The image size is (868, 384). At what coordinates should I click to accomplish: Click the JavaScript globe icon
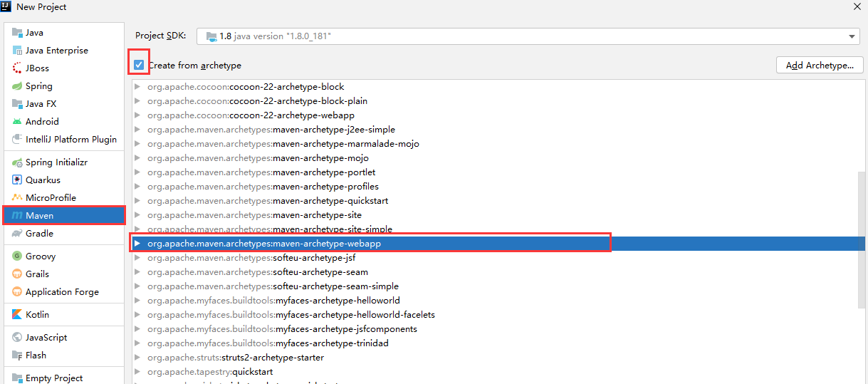[17, 338]
